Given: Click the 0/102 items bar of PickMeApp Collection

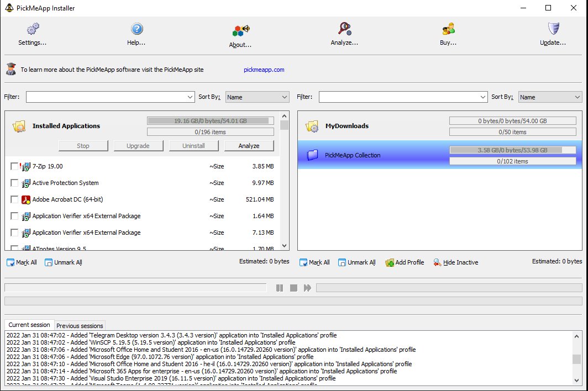Looking at the screenshot, I should tap(513, 161).
